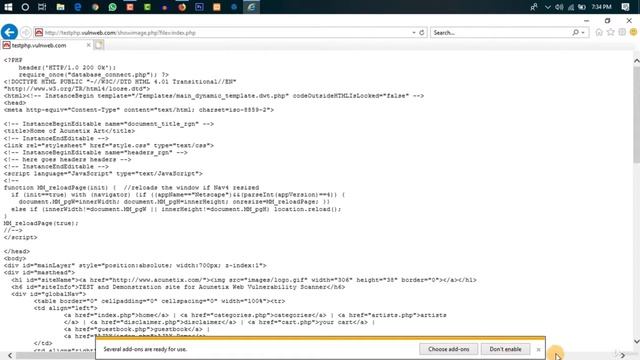Open network status in system tray
Viewport: 640px width, 360px height.
[x=571, y=7]
